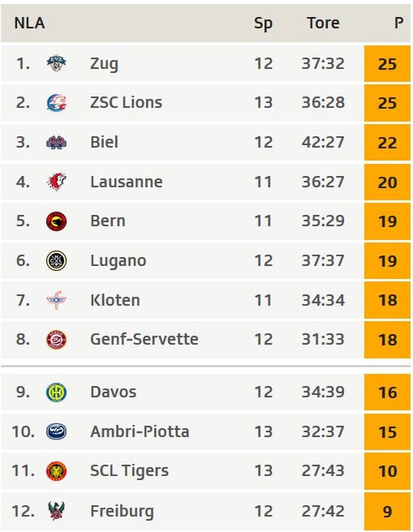This screenshot has width=413, height=532.
Task: Click the Kloten airplane logo
Action: (x=56, y=300)
